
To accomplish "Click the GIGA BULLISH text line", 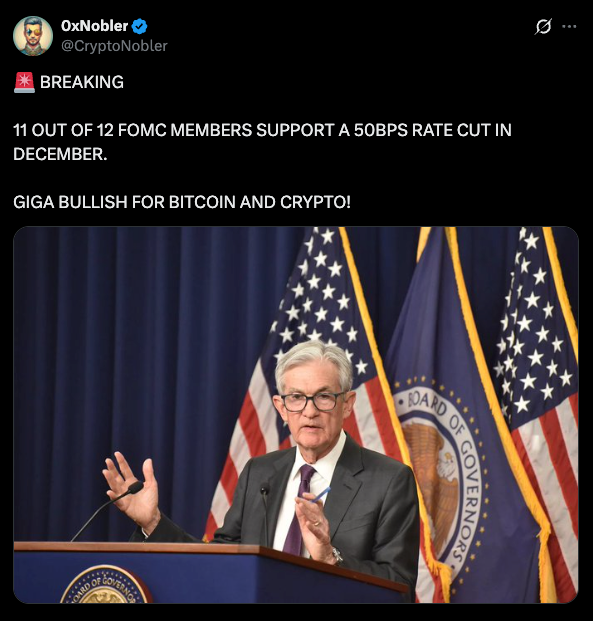I will [182, 202].
